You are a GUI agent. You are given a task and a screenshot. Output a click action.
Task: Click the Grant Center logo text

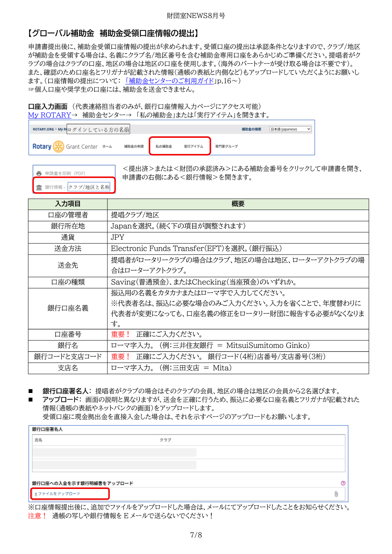coord(82,147)
